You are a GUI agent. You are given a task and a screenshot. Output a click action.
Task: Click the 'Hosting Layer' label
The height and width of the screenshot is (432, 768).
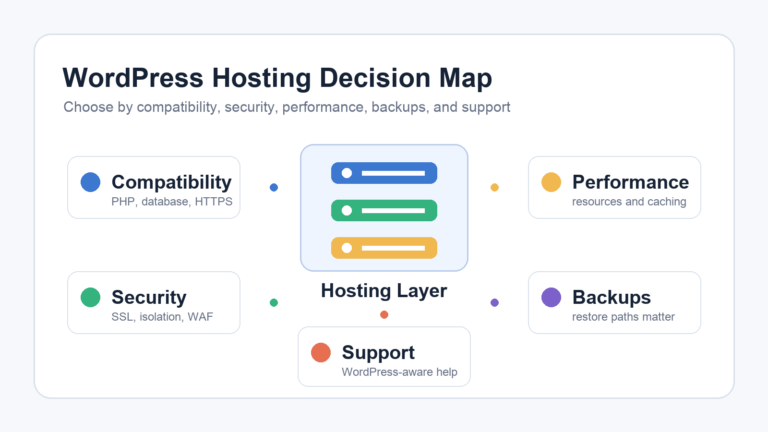384,291
